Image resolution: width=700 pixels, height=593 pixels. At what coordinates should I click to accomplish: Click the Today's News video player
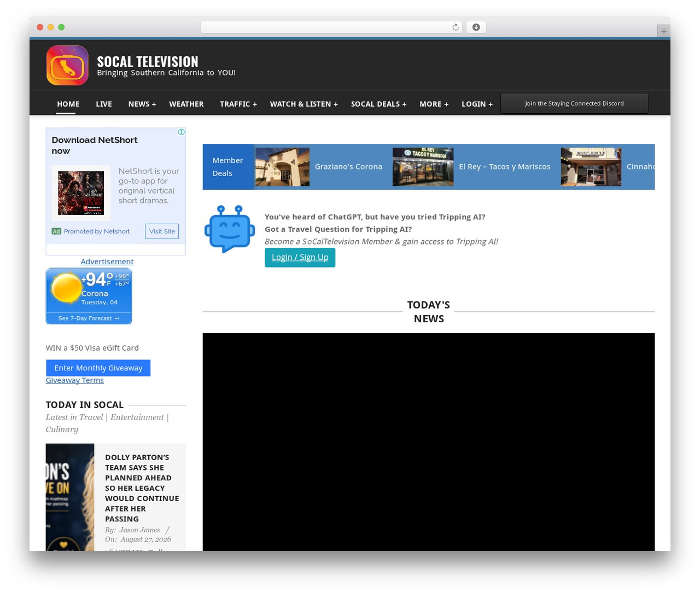click(x=429, y=442)
